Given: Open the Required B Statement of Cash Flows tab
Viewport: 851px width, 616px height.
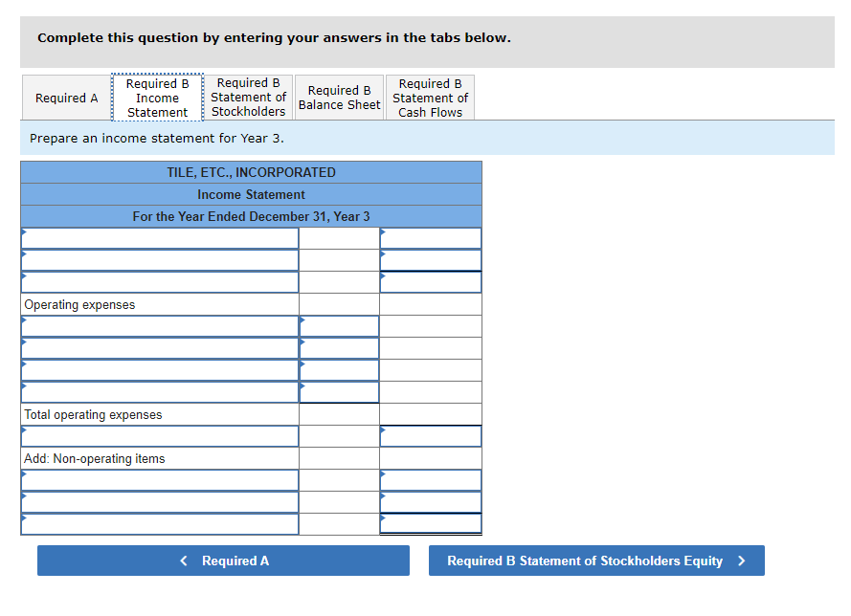Looking at the screenshot, I should pos(430,98).
